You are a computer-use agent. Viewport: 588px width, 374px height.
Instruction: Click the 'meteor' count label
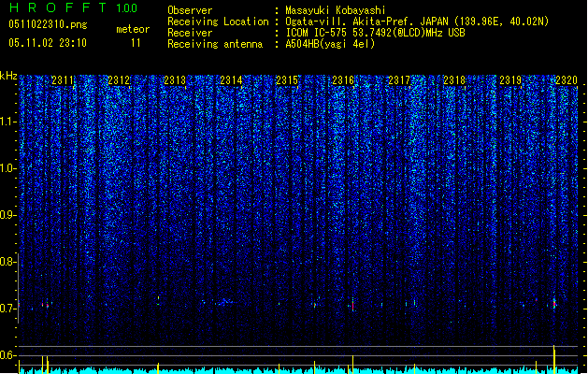[x=133, y=29]
